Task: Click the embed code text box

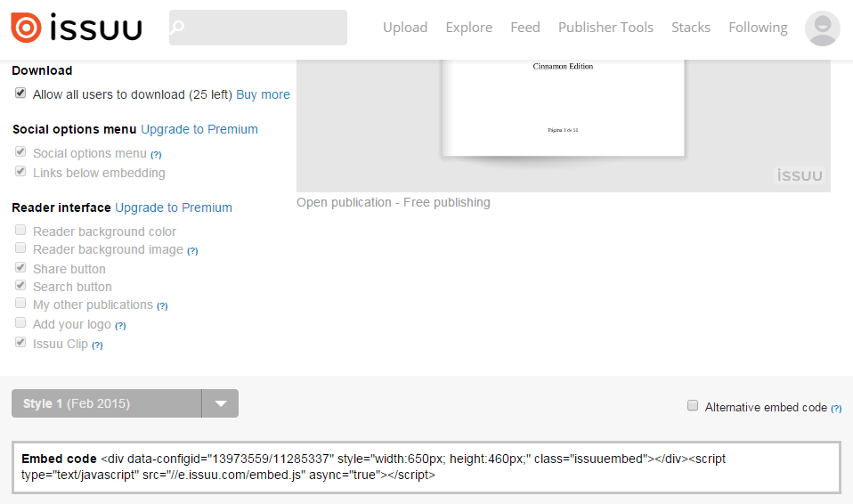Action: click(x=426, y=467)
